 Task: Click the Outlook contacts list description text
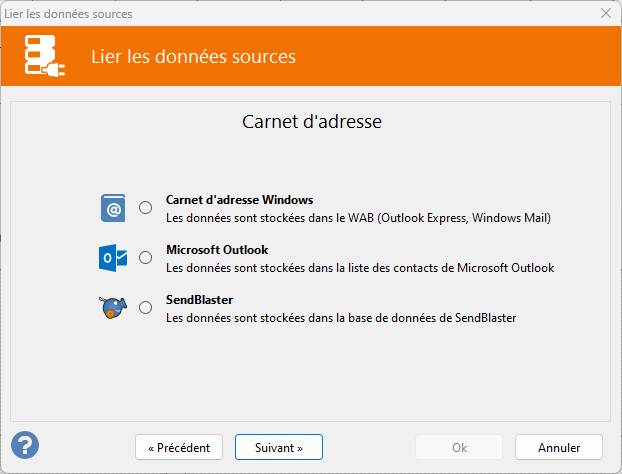[x=360, y=268]
